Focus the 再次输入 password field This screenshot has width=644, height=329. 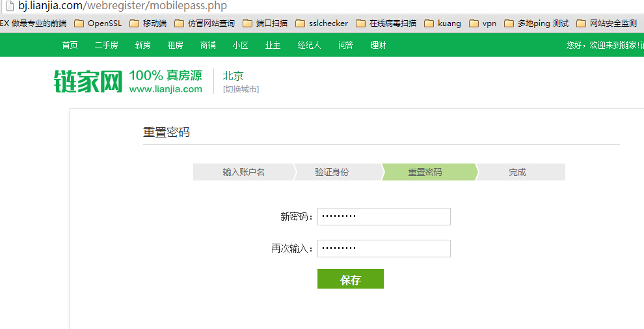tap(384, 248)
